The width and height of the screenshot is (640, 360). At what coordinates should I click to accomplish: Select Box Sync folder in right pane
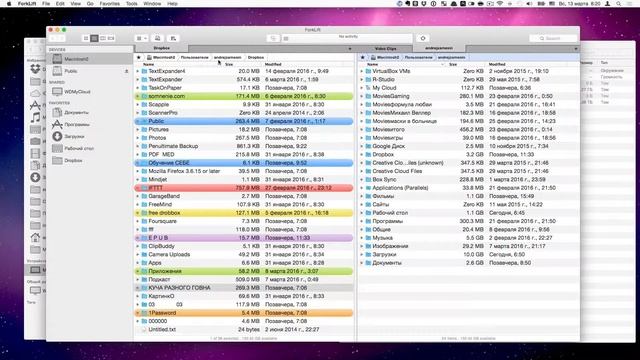[x=469, y=180]
